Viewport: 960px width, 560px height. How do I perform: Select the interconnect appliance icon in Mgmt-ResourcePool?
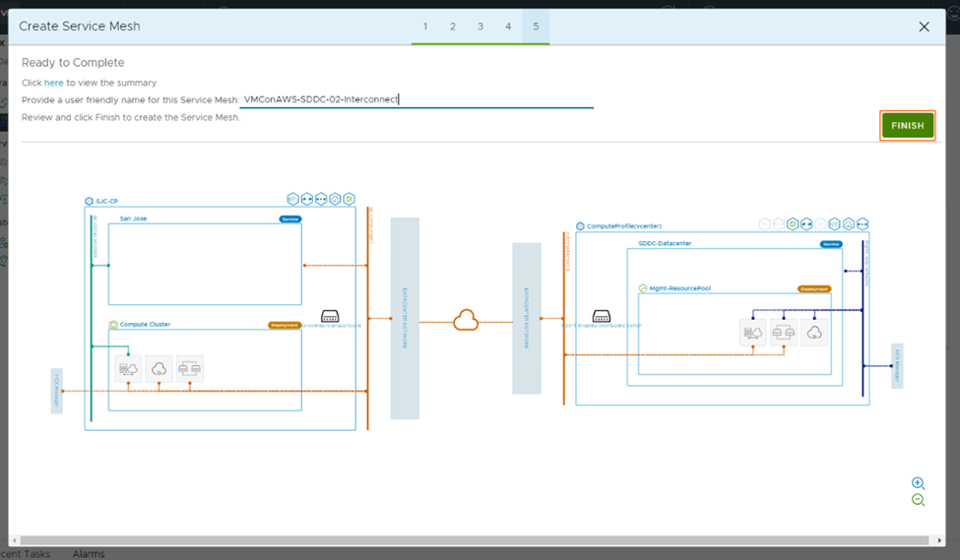[752, 333]
